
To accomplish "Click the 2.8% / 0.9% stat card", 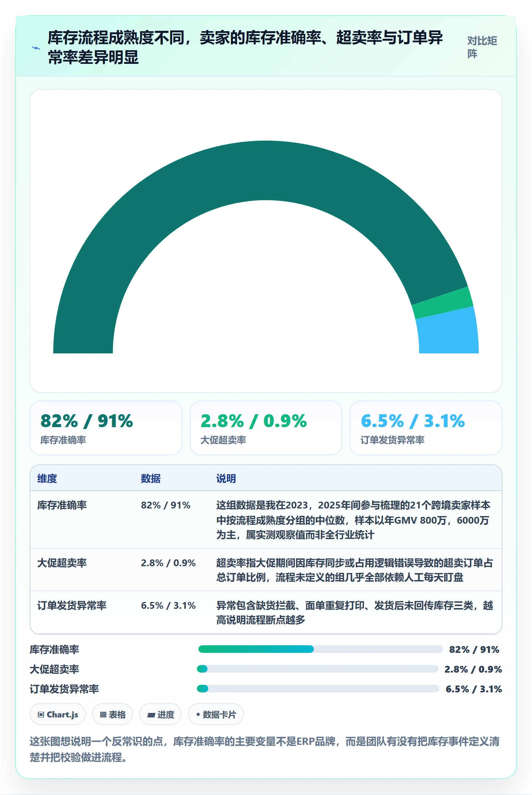I will tap(266, 428).
